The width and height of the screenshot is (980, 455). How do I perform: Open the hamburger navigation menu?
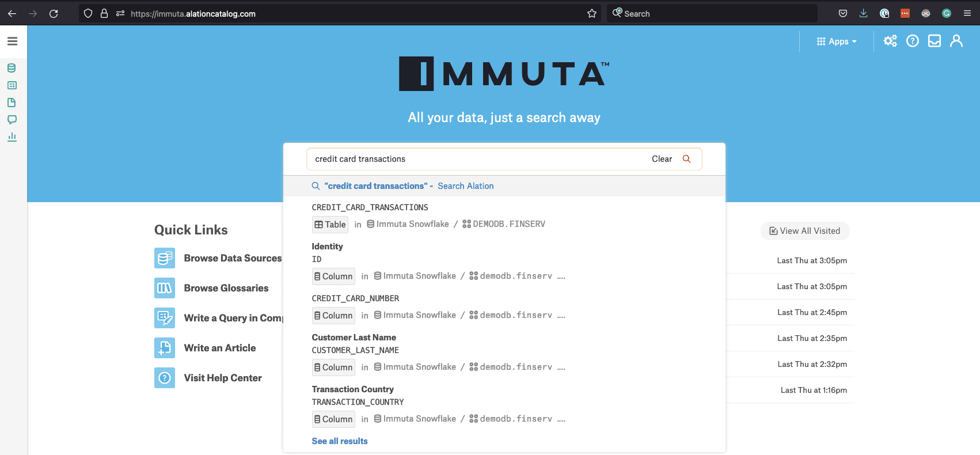click(12, 41)
